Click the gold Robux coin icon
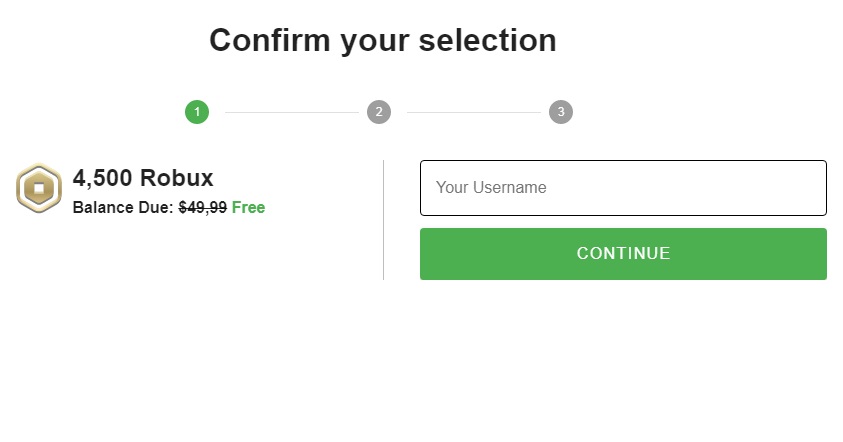The height and width of the screenshot is (442, 843). (x=38, y=188)
